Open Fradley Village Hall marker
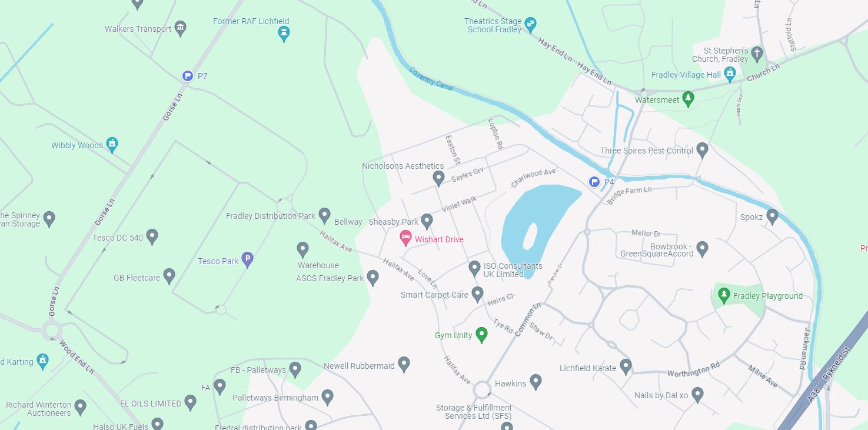 [x=730, y=74]
